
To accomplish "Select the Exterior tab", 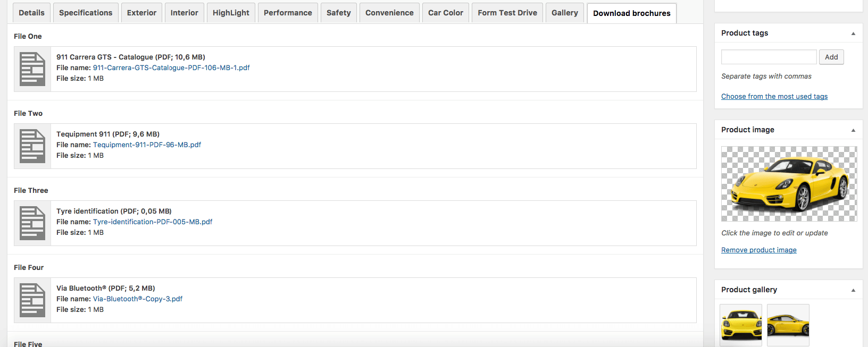I will [x=141, y=13].
